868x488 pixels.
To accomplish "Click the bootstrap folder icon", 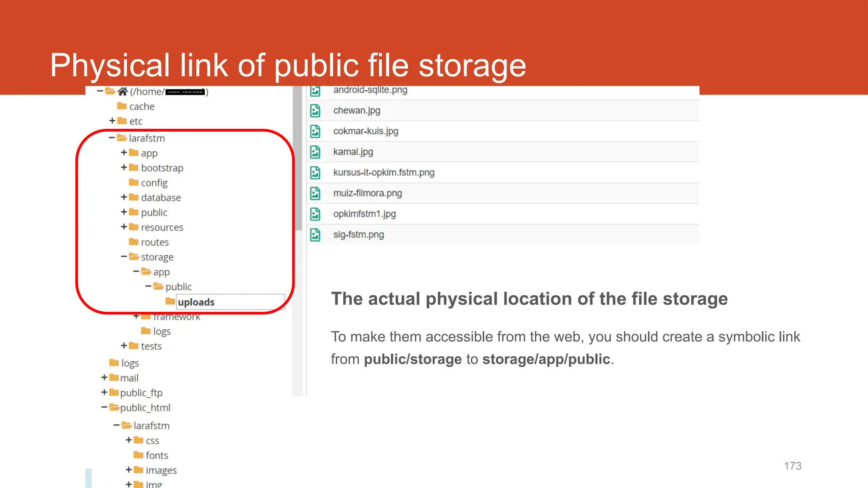I will (134, 167).
